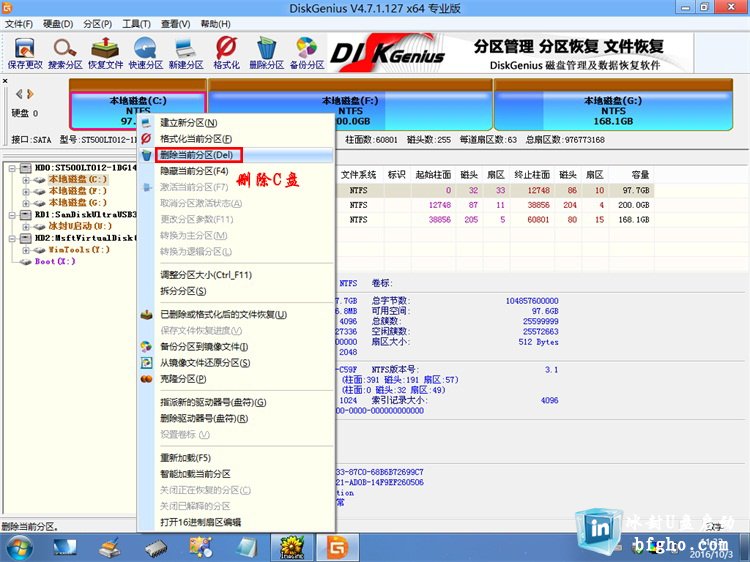Choose 指派新的驱动器号(盘符)(G) entry
Viewport: 750px width, 562px height.
coord(236,403)
